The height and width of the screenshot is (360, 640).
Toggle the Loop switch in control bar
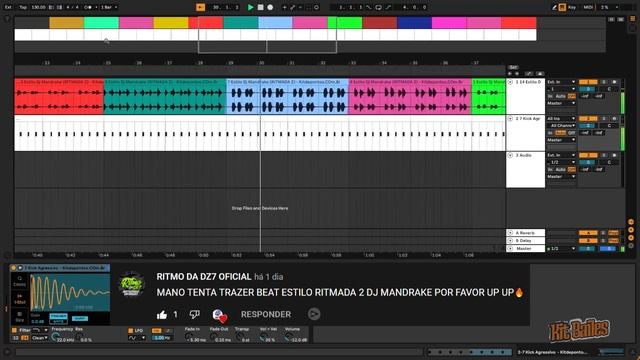tap(378, 7)
